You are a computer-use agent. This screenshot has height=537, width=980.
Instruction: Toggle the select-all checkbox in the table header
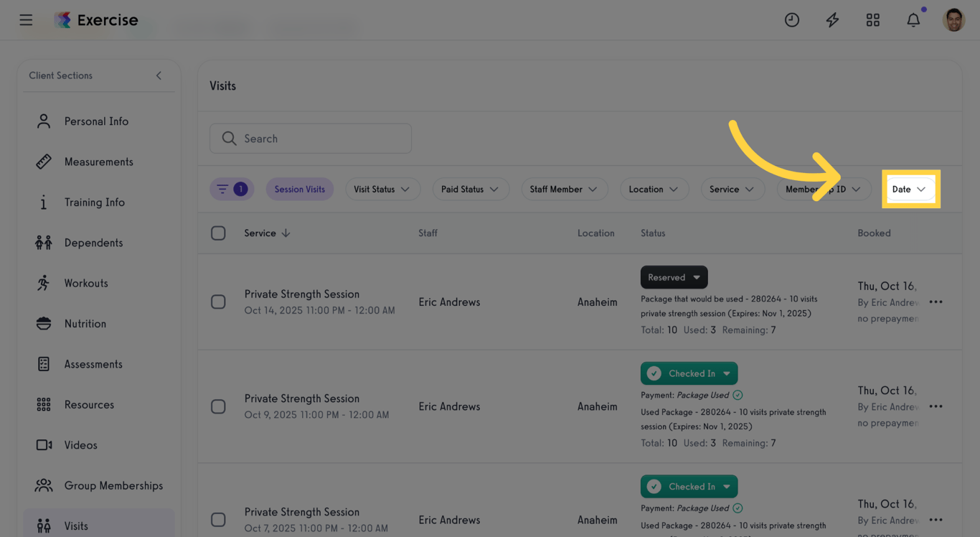click(218, 233)
